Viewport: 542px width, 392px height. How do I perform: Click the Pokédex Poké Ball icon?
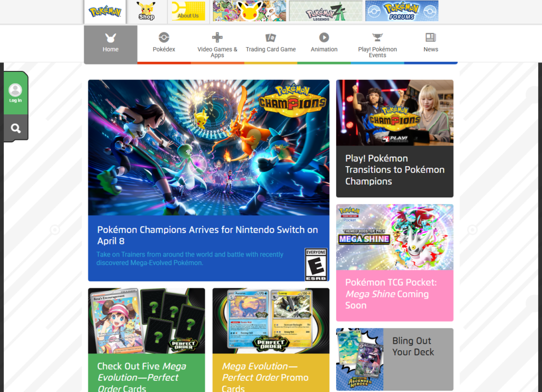click(164, 38)
